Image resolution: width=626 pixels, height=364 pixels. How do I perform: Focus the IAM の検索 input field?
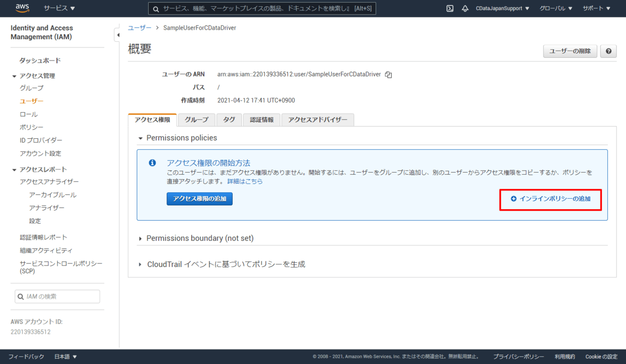pyautogui.click(x=57, y=296)
